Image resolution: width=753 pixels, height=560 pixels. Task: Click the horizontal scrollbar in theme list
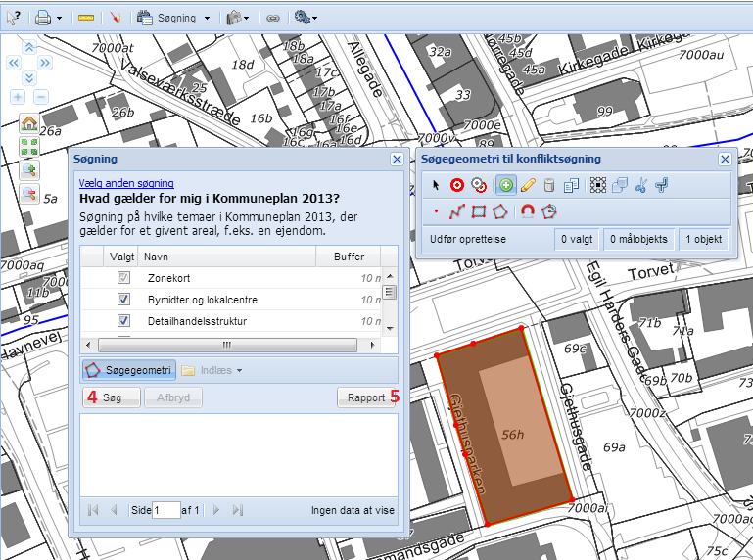[226, 345]
